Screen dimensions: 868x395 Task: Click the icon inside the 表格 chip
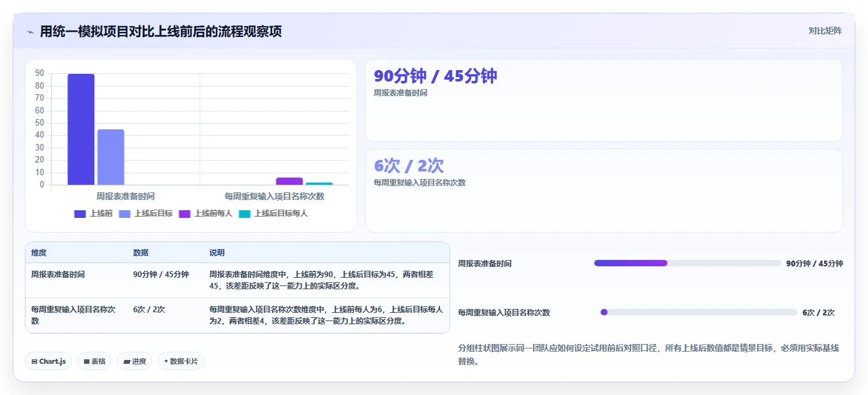(87, 362)
